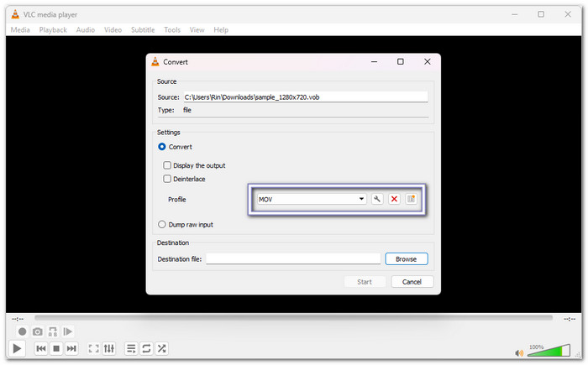The image size is (588, 365).
Task: Close the VLC media player window
Action: click(x=568, y=14)
